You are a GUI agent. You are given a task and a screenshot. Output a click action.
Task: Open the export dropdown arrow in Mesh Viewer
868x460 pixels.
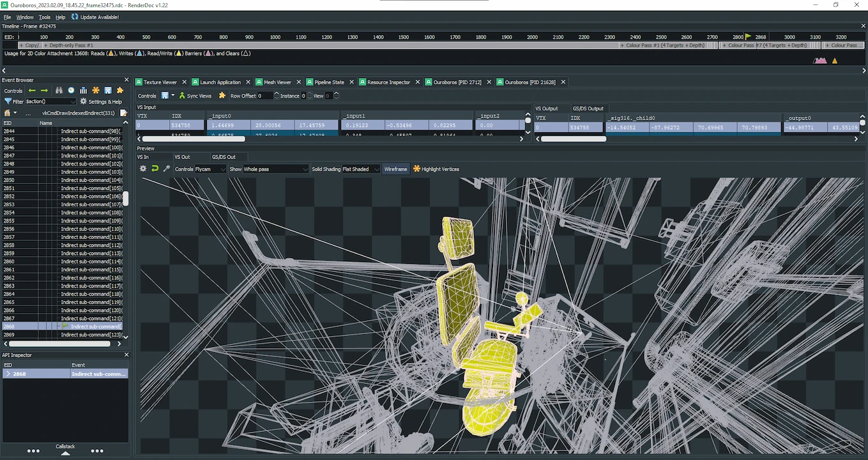pyautogui.click(x=172, y=96)
